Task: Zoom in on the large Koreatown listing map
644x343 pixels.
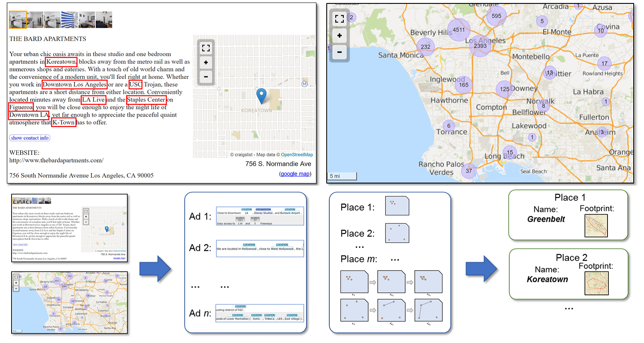Action: tap(206, 63)
